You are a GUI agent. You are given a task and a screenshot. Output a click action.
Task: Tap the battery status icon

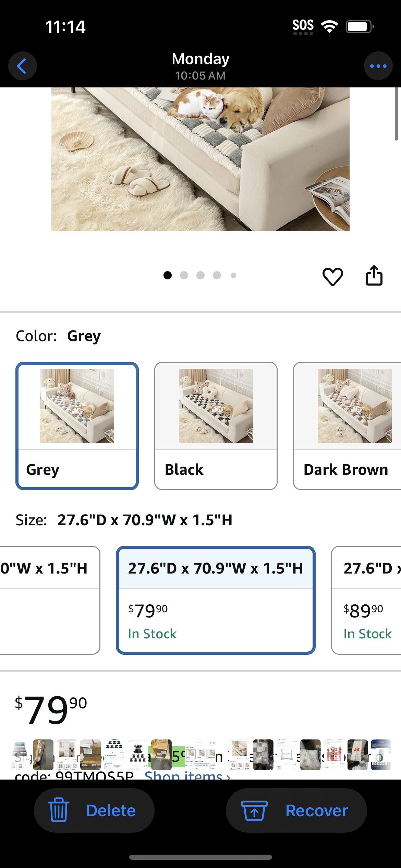360,26
